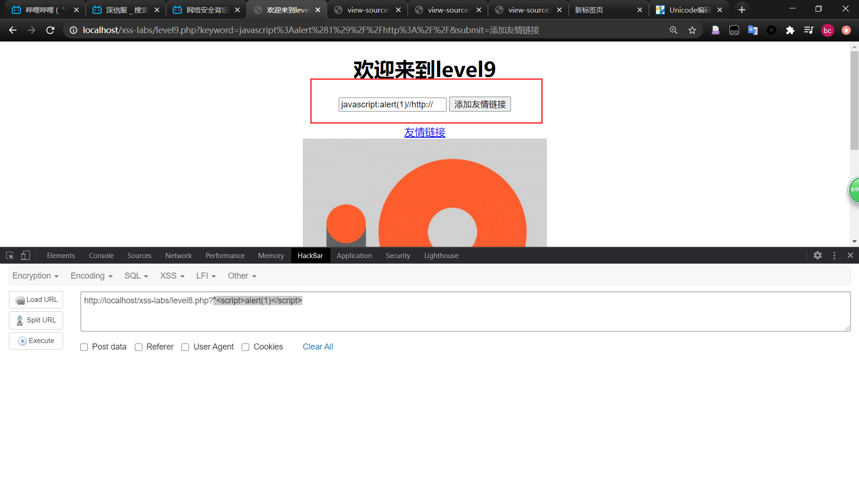Switch to the Elements tab
Viewport: 859px width, 504px height.
click(x=61, y=256)
